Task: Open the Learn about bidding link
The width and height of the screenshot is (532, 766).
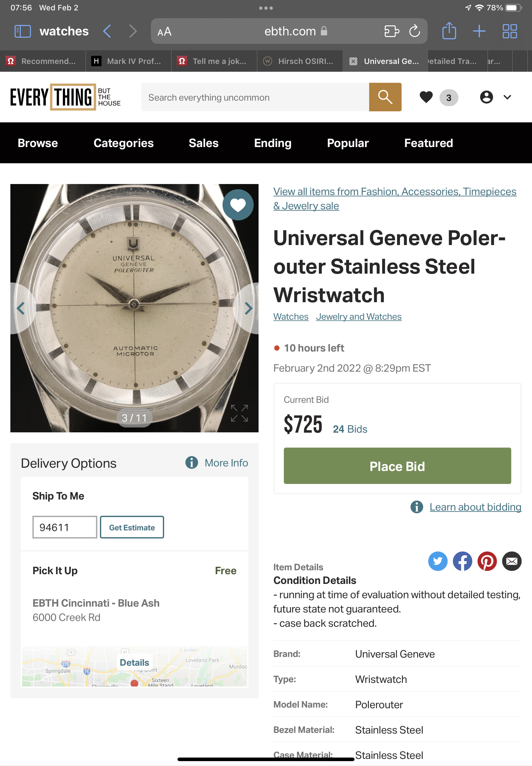Action: [475, 507]
